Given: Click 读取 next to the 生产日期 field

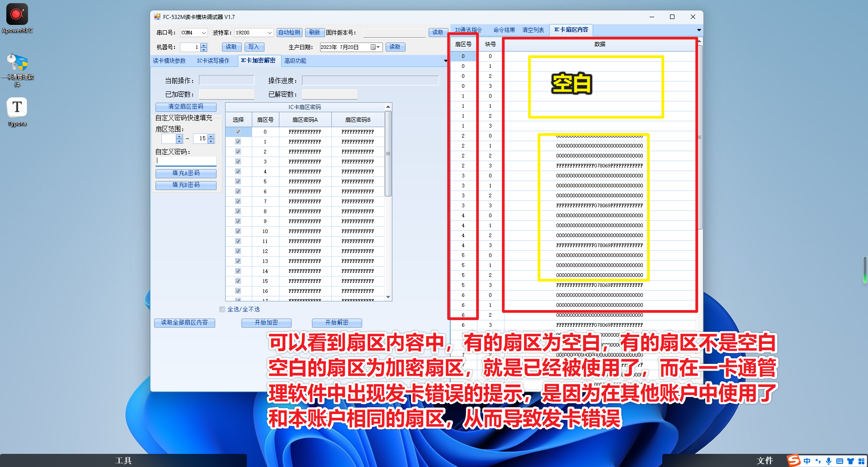Looking at the screenshot, I should [395, 47].
